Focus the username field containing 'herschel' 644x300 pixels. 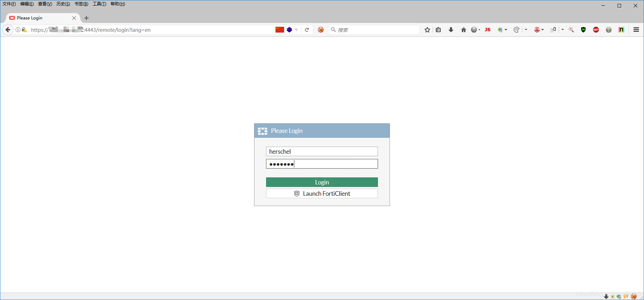coord(322,151)
